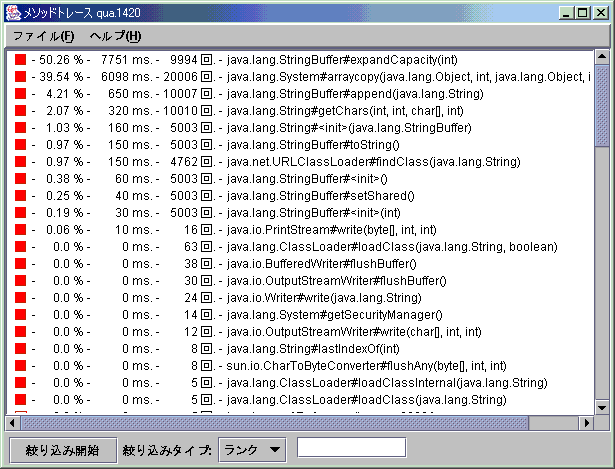615x469 pixels.
Task: Click the 4.21 % value
Action: click(65, 94)
